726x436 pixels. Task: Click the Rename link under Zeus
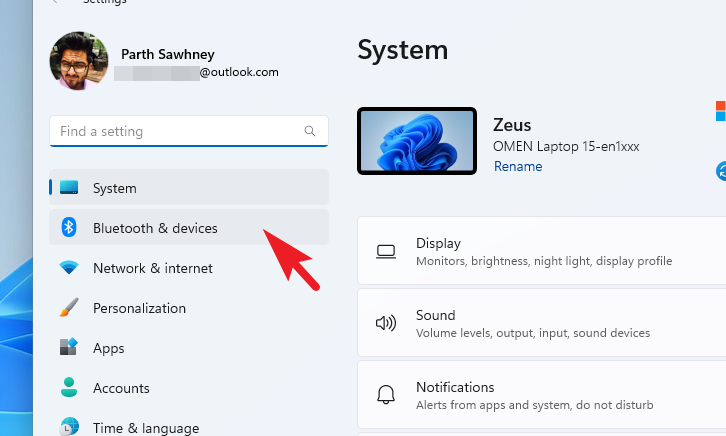tap(518, 166)
